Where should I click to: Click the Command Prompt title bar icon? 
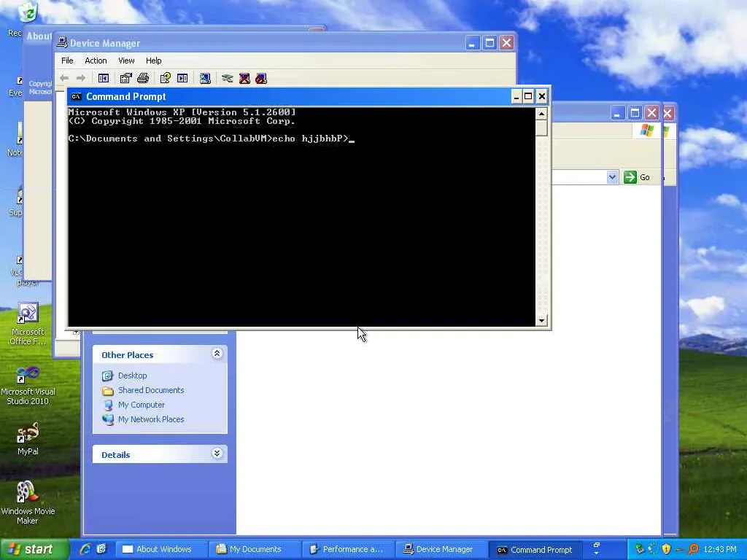coord(76,97)
